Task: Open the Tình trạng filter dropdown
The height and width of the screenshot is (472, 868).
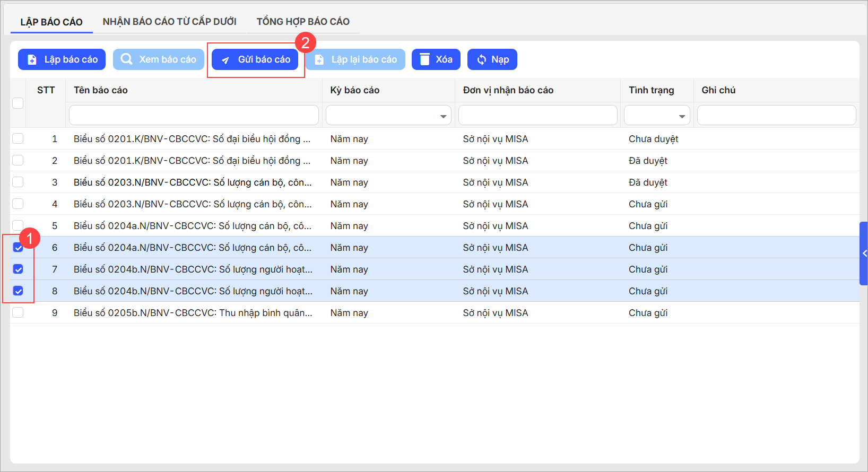Action: (682, 116)
